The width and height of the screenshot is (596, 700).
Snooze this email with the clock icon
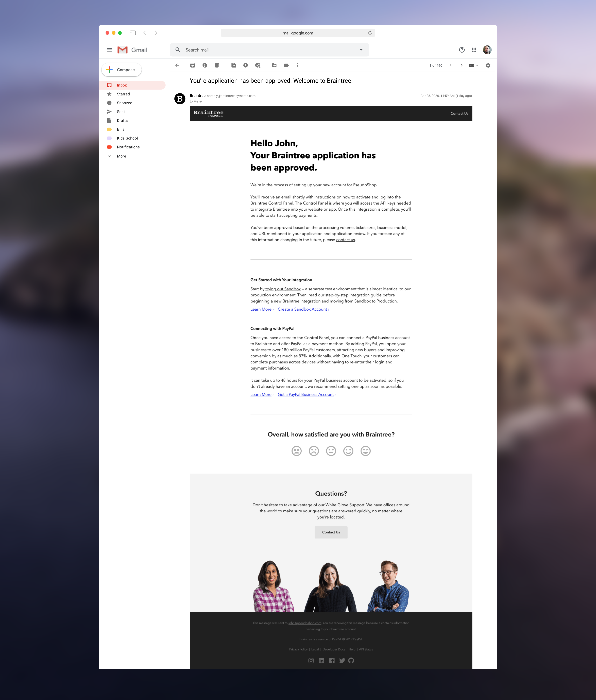pos(246,66)
